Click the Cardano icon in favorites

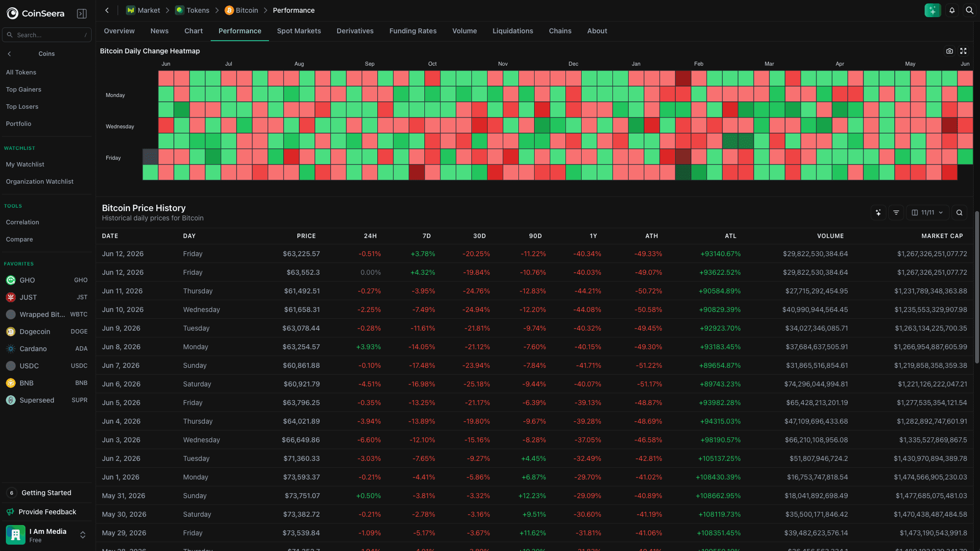point(11,349)
